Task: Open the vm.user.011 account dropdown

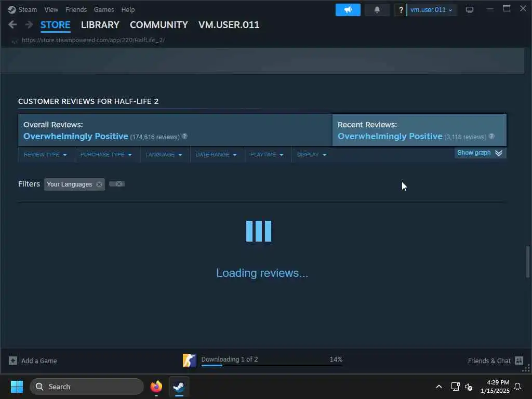Action: 431,10
